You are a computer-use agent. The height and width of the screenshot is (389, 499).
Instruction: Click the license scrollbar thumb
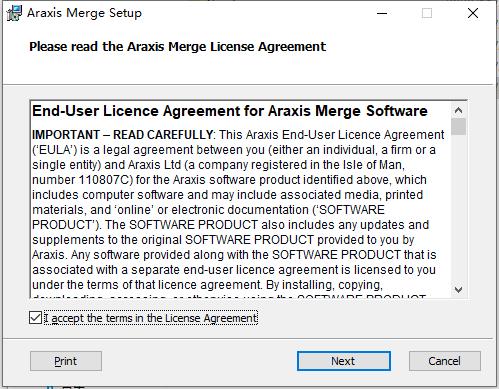pyautogui.click(x=458, y=127)
